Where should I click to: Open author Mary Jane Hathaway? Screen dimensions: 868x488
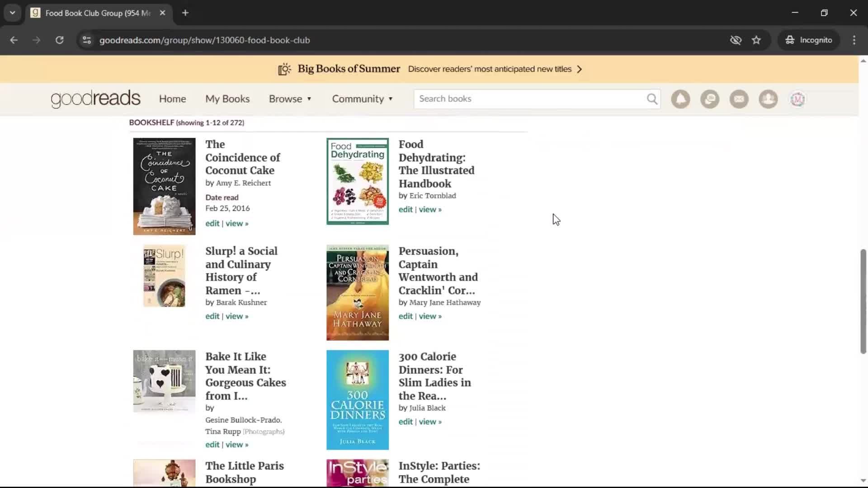point(445,302)
